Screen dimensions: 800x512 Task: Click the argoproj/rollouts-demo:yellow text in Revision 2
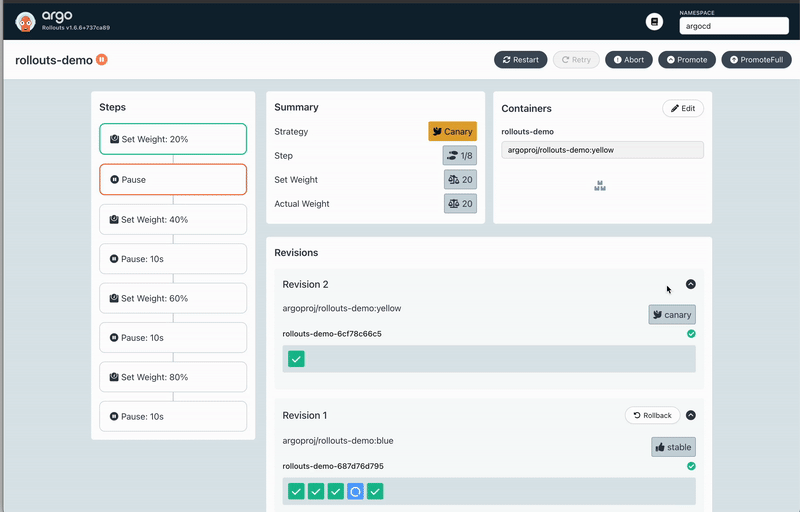[x=341, y=308]
